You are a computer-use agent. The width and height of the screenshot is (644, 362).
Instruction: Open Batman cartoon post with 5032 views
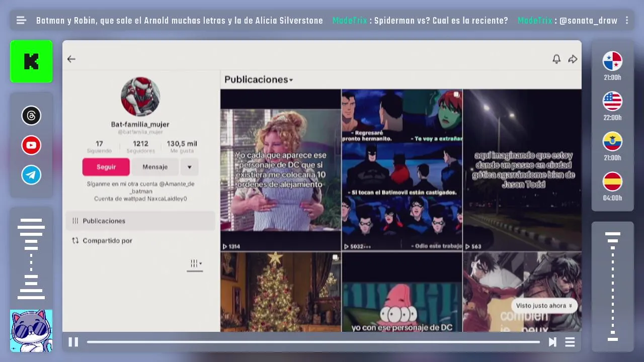pos(402,170)
